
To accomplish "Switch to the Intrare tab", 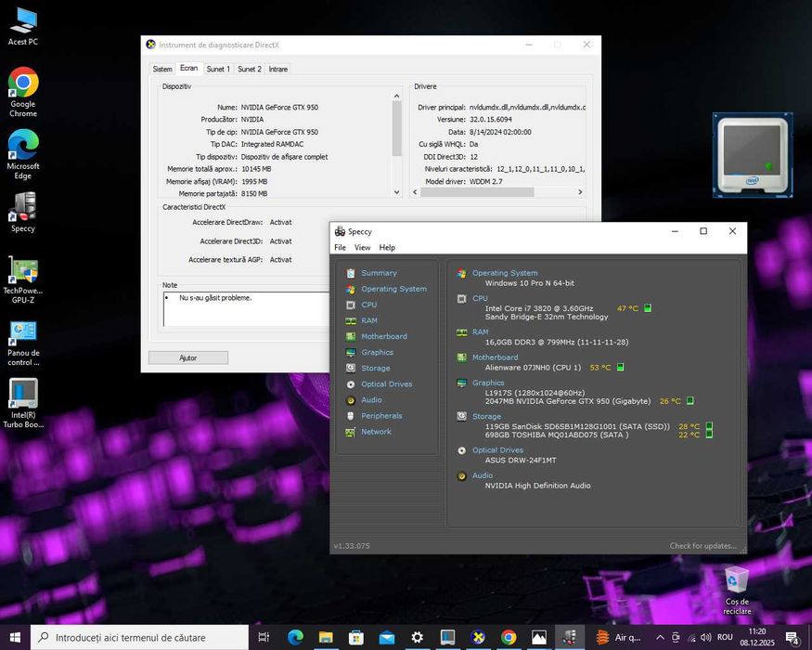I will (277, 69).
